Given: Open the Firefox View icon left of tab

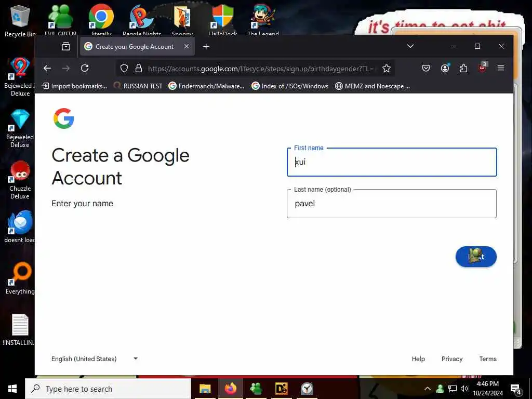Looking at the screenshot, I should [x=66, y=46].
